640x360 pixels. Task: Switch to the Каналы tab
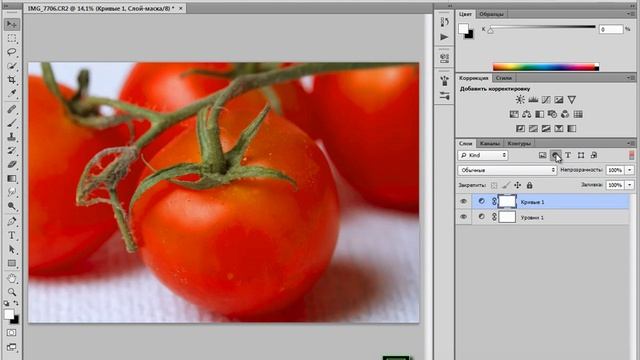489,143
